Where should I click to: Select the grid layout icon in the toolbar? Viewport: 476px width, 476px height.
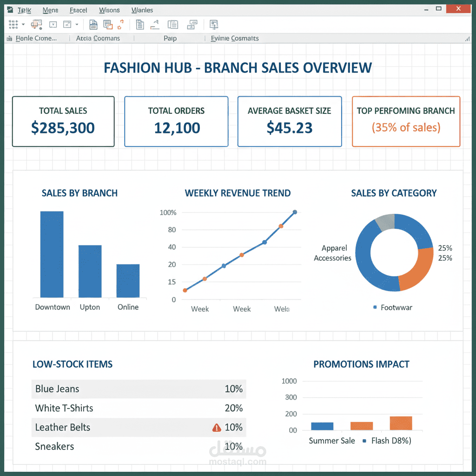[13, 24]
